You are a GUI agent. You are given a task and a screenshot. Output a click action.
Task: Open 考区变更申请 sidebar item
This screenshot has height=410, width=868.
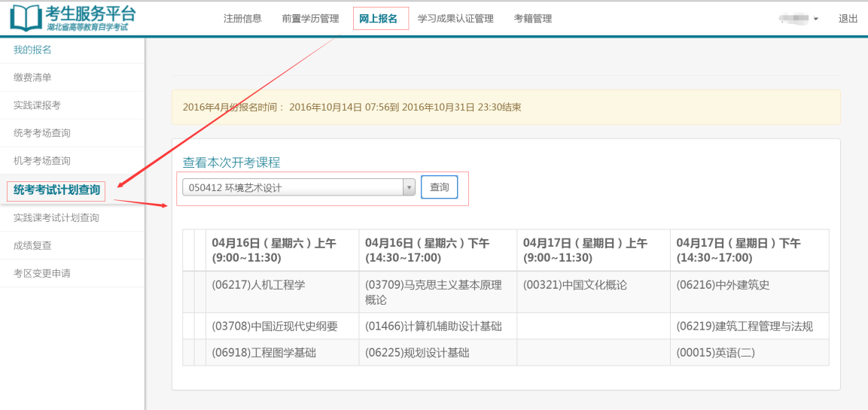coord(42,273)
